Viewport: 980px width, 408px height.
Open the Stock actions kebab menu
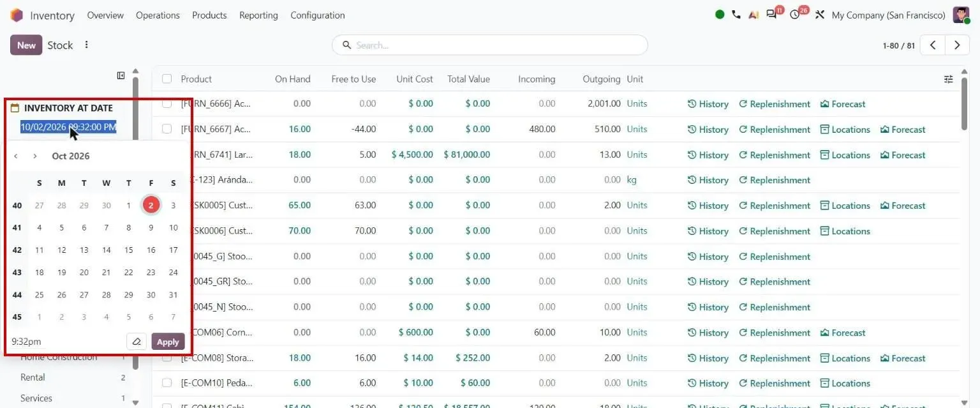pyautogui.click(x=87, y=45)
